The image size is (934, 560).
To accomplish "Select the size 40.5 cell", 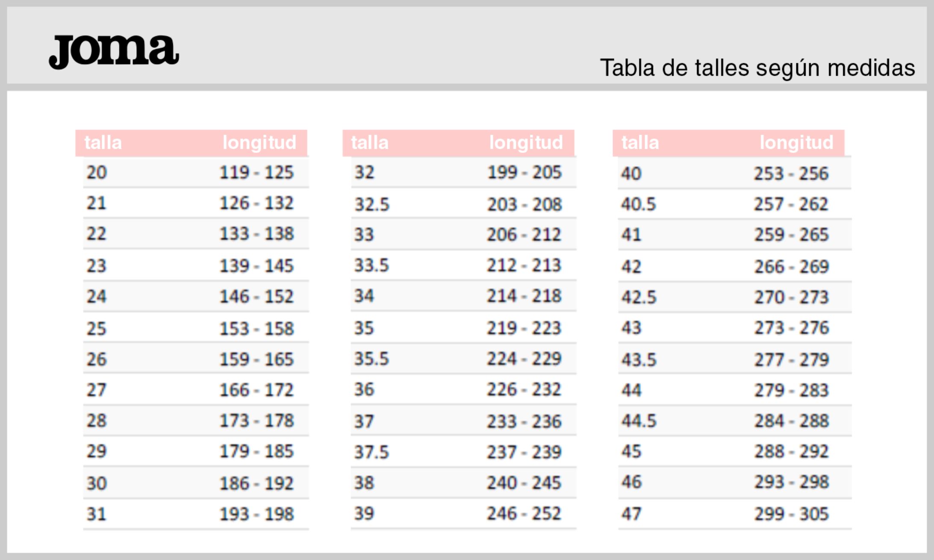I will (x=639, y=204).
